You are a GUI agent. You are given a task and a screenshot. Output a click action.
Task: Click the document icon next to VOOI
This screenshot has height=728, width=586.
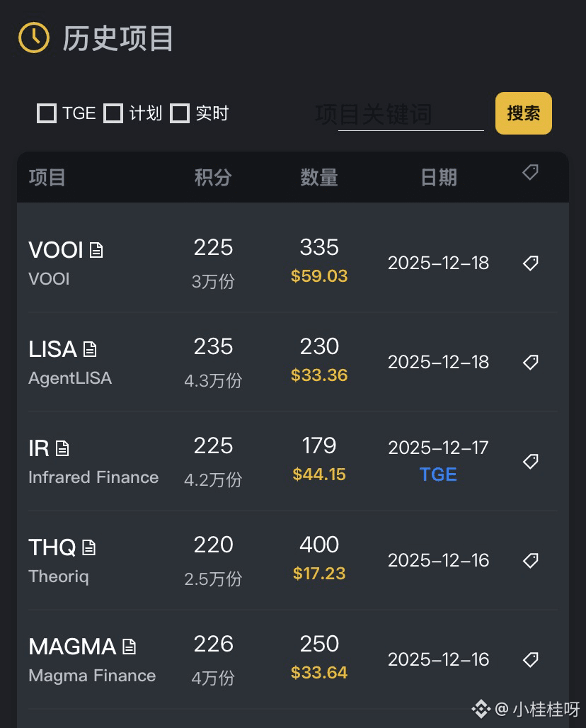click(96, 250)
